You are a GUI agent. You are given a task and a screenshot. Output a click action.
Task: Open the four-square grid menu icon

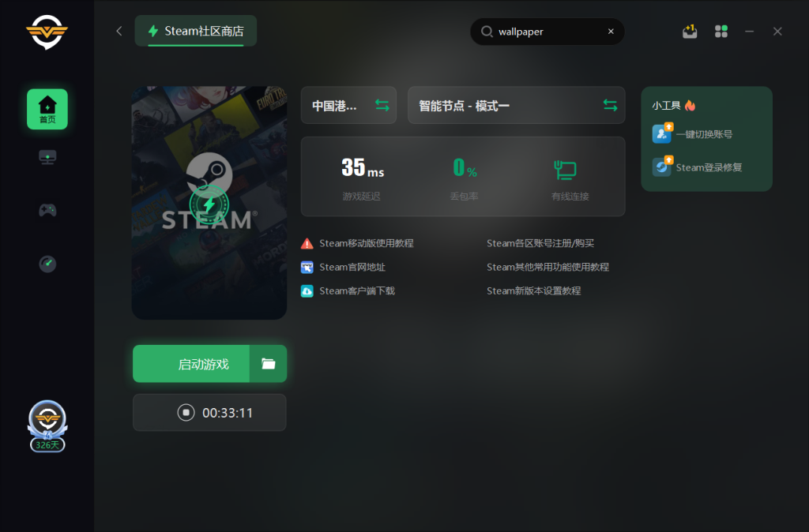coord(721,32)
